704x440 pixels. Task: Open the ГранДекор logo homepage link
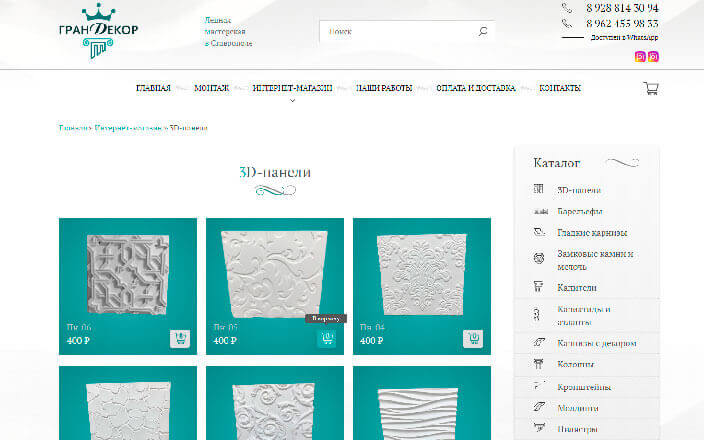[98, 31]
